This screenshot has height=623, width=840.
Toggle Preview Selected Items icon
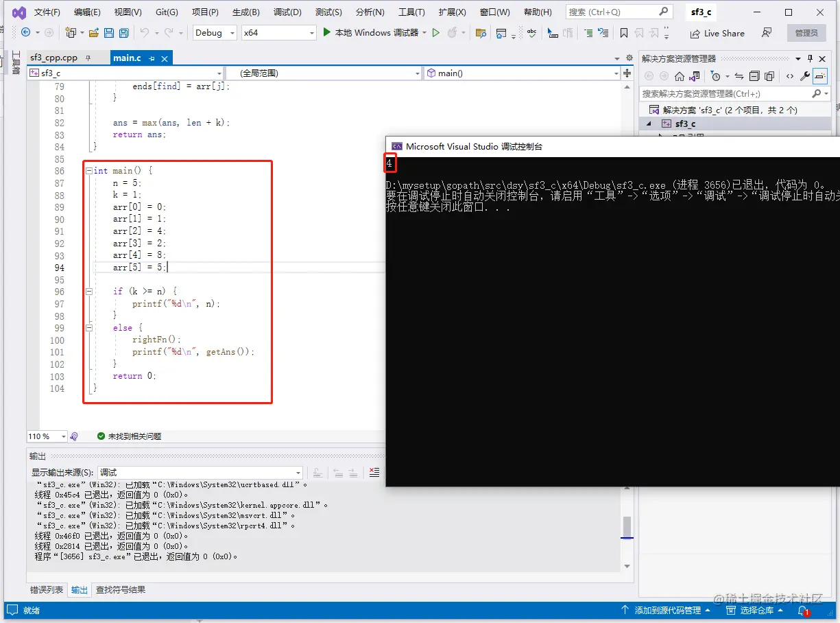click(820, 76)
